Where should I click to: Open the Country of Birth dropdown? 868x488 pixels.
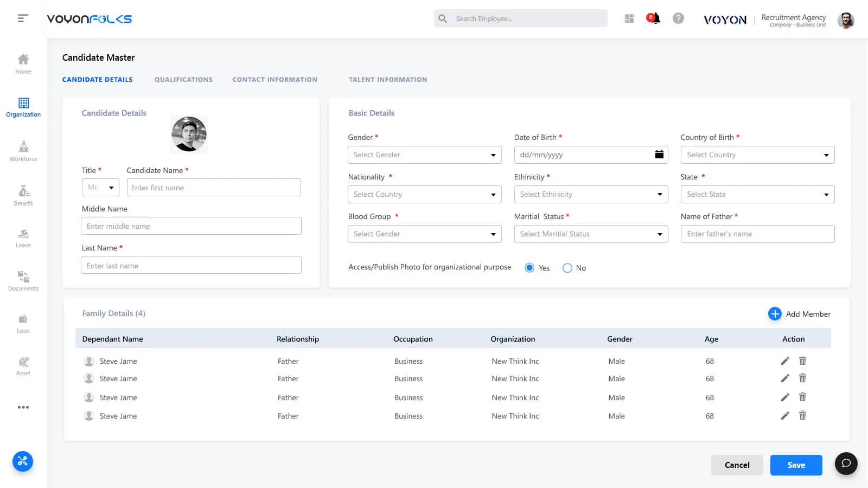[x=757, y=155]
